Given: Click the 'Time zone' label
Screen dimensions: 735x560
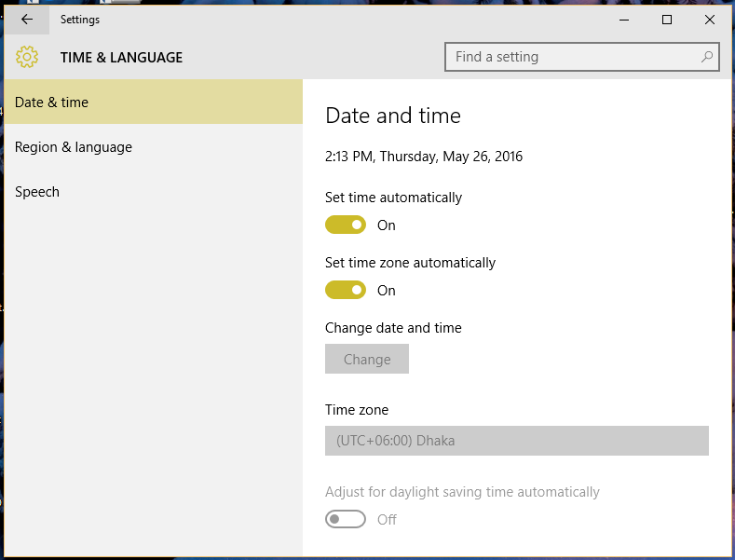Looking at the screenshot, I should pos(357,410).
